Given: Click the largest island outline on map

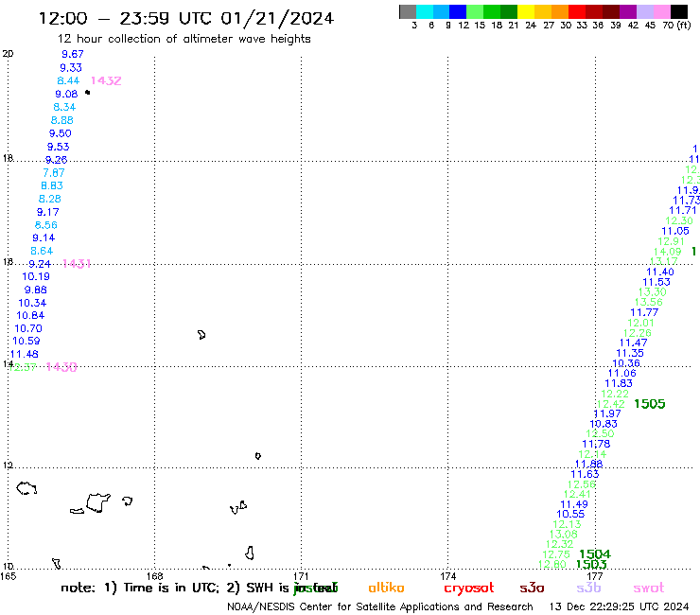Looking at the screenshot, I should (97, 502).
